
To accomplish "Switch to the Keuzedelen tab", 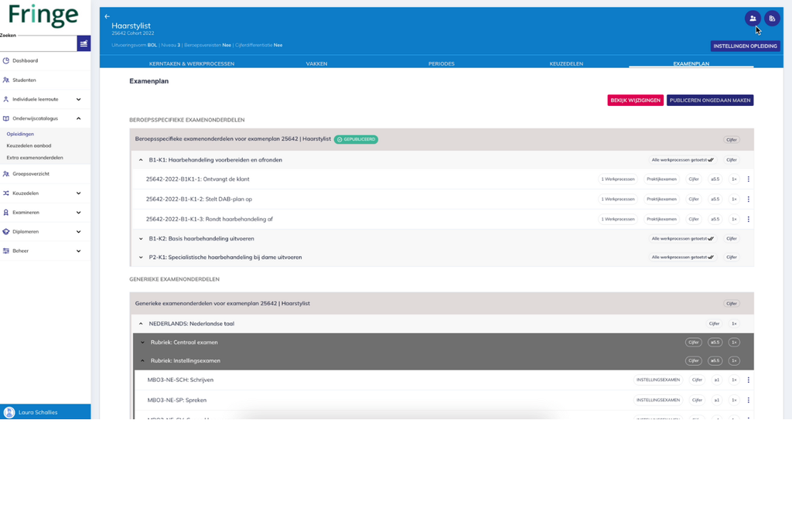I will pyautogui.click(x=566, y=63).
